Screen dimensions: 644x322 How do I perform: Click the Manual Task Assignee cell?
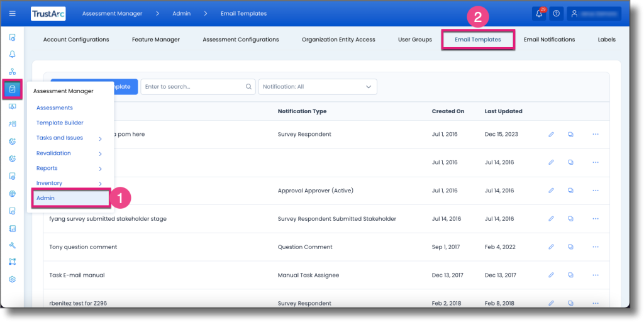[x=308, y=275]
